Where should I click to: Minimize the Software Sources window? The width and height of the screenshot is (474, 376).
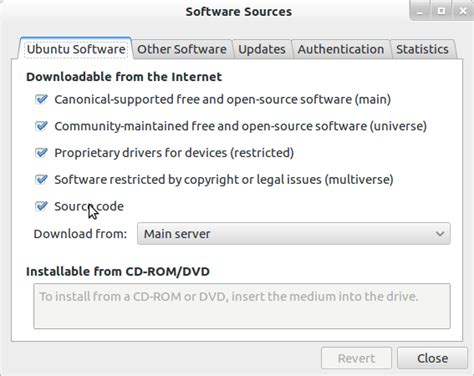[420, 11]
